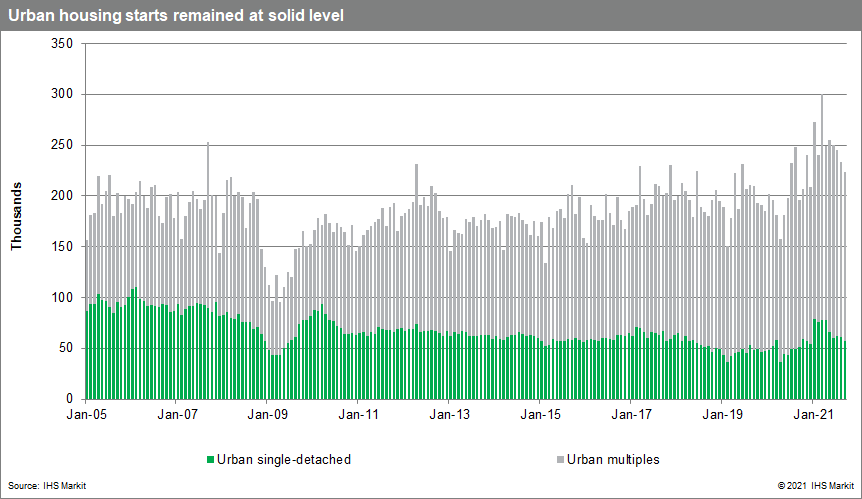
Task: Select the 'Urban single-detached' legend label
Action: click(x=283, y=460)
